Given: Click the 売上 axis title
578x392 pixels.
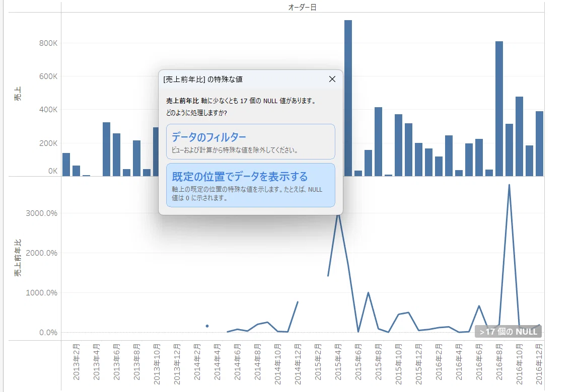Looking at the screenshot, I should tap(18, 94).
